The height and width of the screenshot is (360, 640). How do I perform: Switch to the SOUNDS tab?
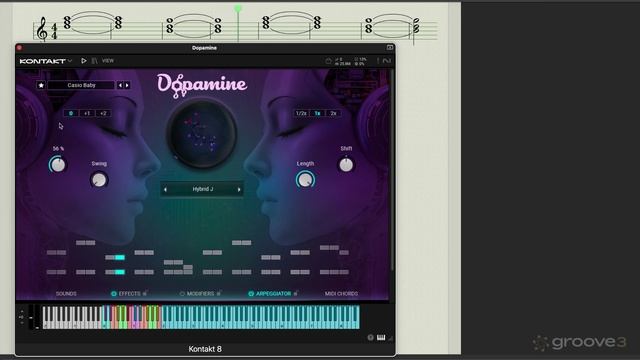point(66,293)
